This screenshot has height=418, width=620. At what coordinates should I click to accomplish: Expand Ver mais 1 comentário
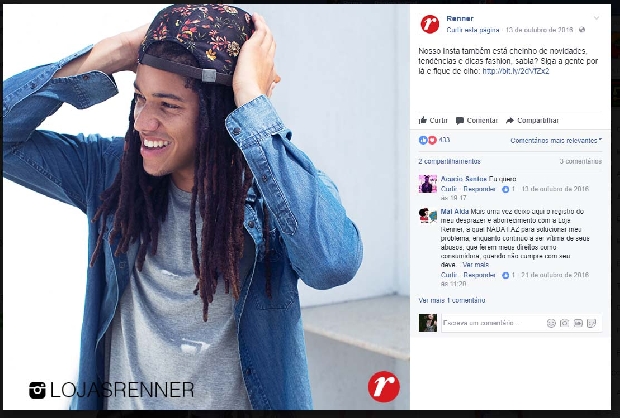(452, 301)
